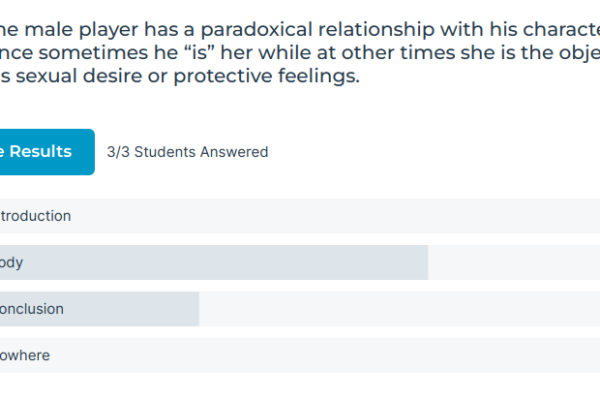The width and height of the screenshot is (600, 400).
Task: Click the Body label text
Action: (x=11, y=263)
